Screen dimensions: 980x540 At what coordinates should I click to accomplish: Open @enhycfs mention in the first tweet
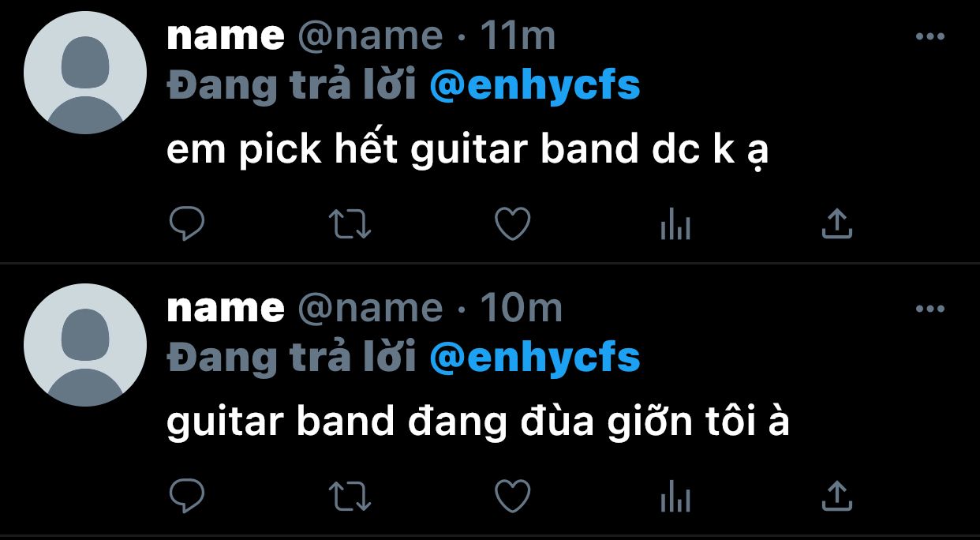click(x=534, y=86)
